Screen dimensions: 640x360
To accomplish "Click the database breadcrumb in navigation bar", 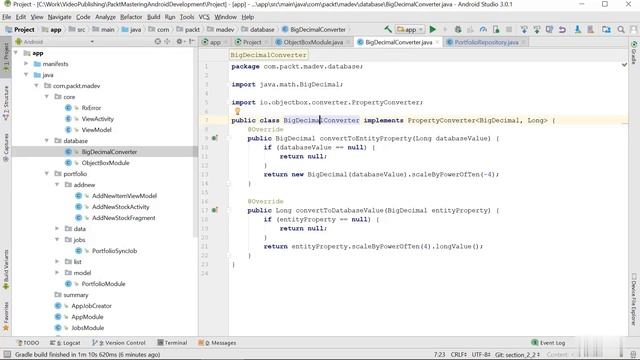I will pos(258,29).
